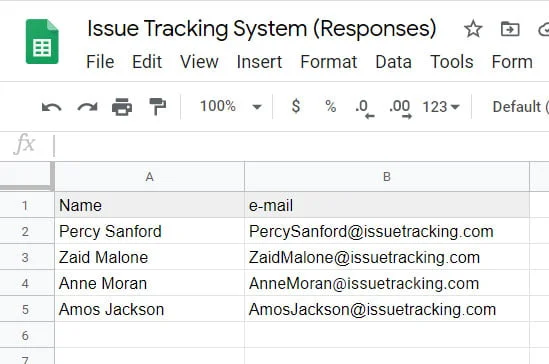Increase decimal places
This screenshot has width=549, height=364.
coord(401,108)
